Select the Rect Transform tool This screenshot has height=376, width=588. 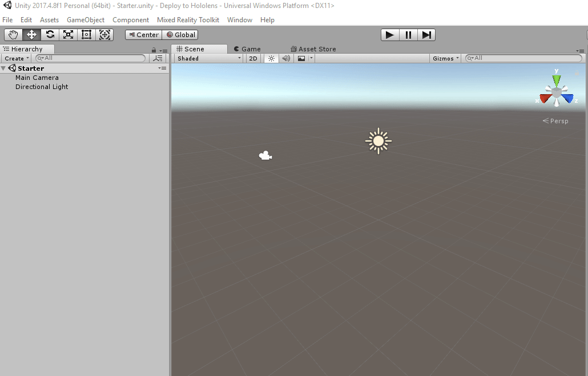point(86,35)
